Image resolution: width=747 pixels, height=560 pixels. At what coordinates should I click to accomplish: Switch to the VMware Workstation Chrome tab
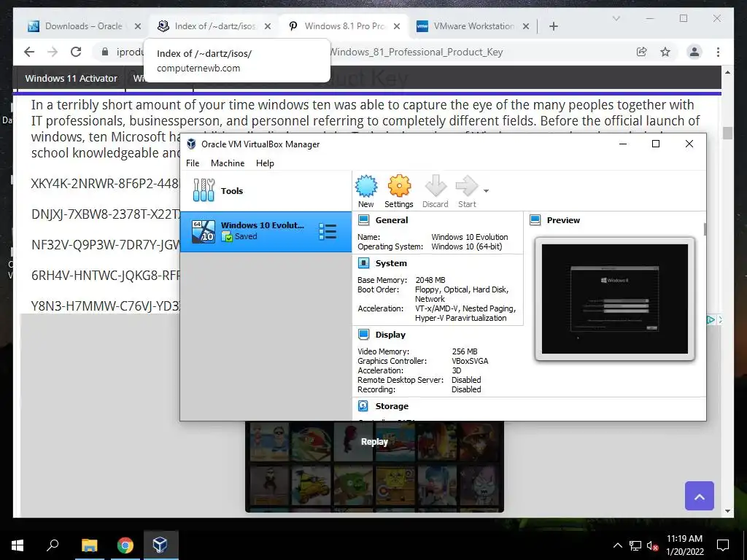pyautogui.click(x=473, y=26)
